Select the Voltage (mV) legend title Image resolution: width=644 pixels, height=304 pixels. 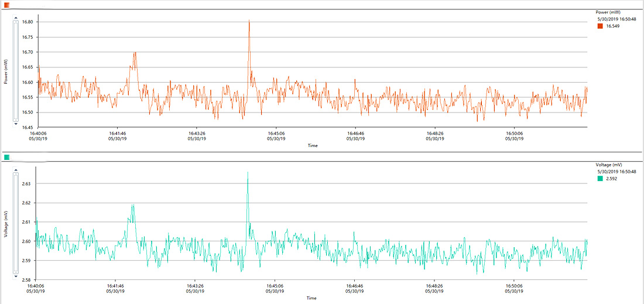pyautogui.click(x=609, y=165)
